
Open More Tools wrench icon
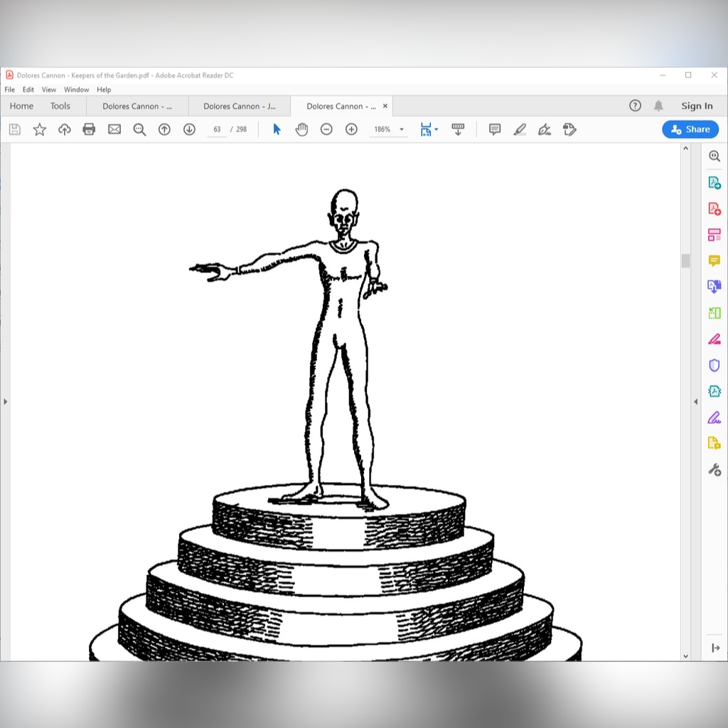click(714, 470)
